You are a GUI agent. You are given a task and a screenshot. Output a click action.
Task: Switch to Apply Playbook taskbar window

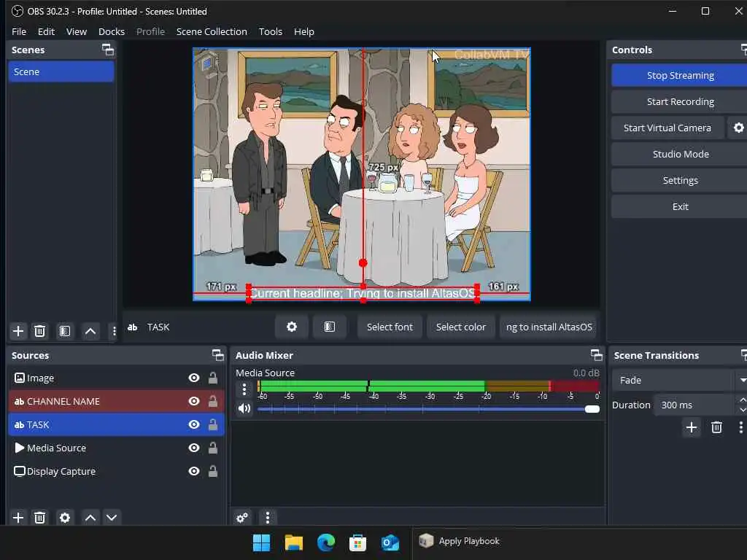pos(460,542)
